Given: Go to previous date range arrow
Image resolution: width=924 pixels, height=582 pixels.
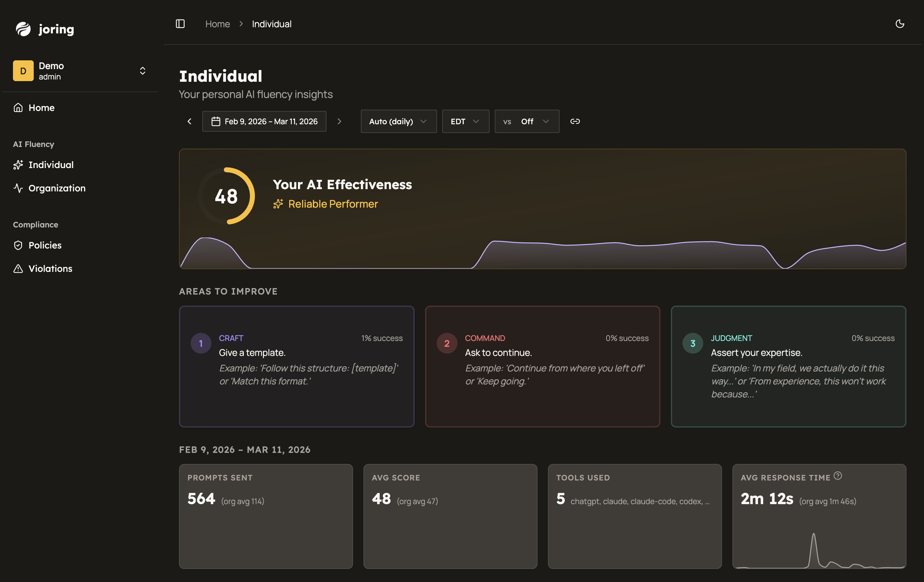Looking at the screenshot, I should 189,121.
